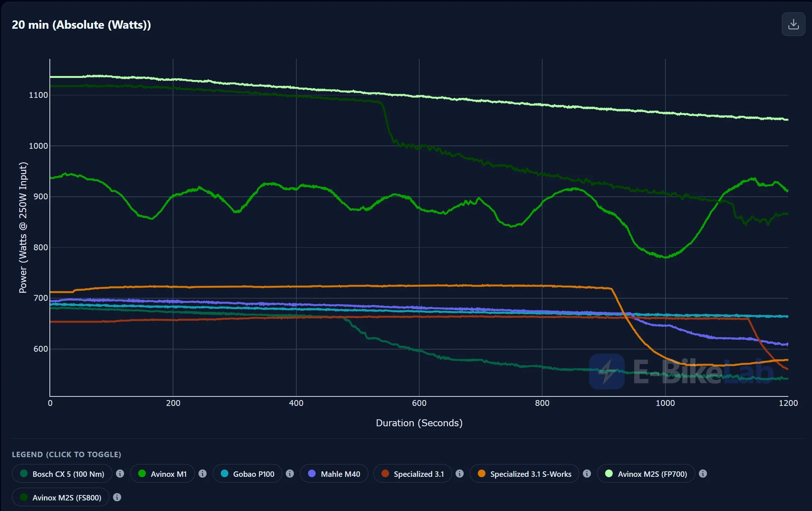Open info for Avinox M2S (FP700)
The height and width of the screenshot is (511, 812).
(703, 474)
